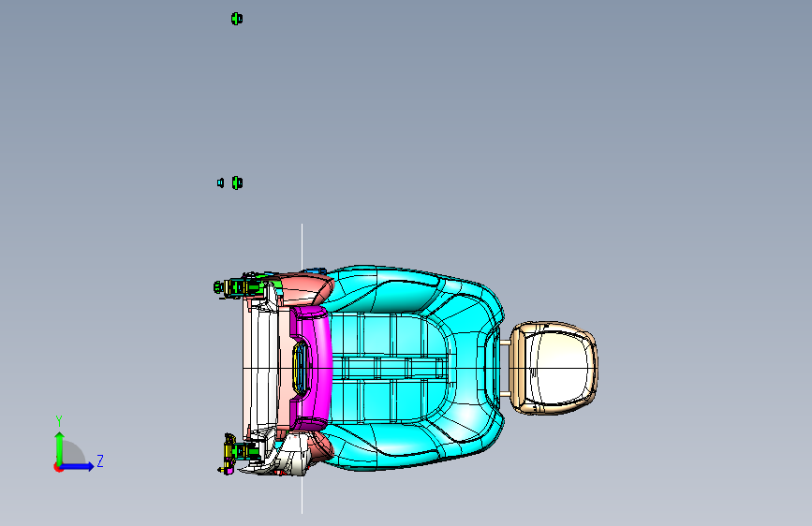The height and width of the screenshot is (526, 812).
Task: Click the red origin dot of axis triad
Action: [57, 467]
